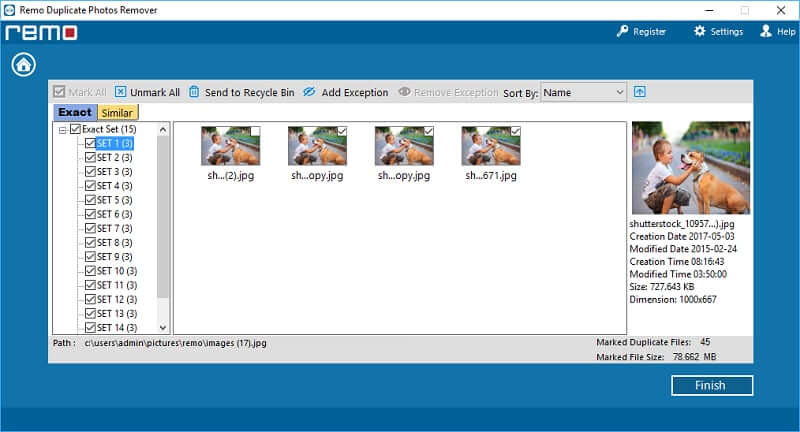Collapse the Exact Set tree node
Screen dimensions: 800x432
(x=62, y=130)
